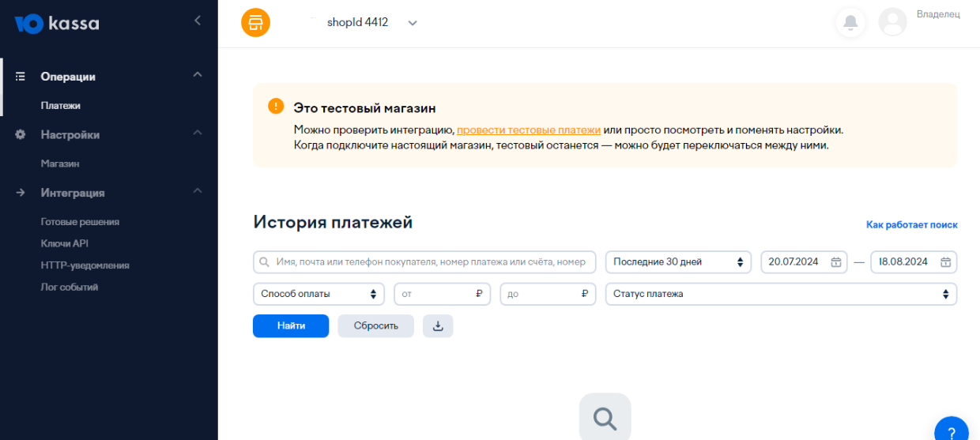
Task: Click the Владелец role label
Action: pos(938,14)
